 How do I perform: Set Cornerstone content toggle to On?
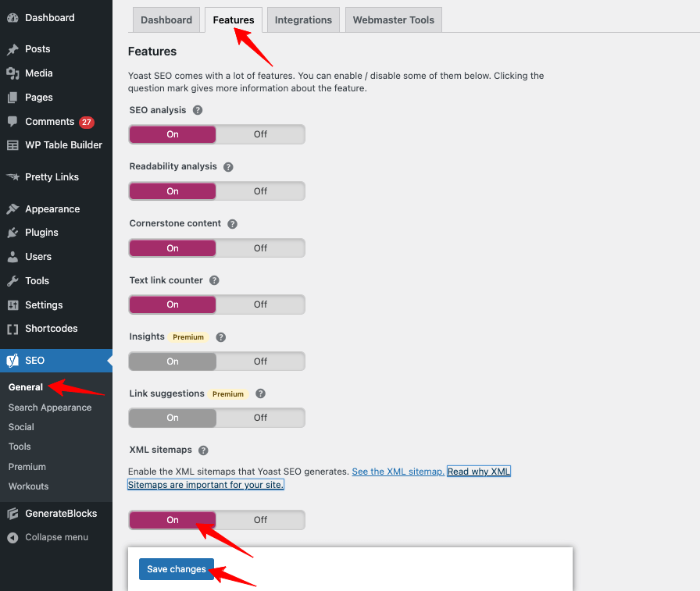173,248
